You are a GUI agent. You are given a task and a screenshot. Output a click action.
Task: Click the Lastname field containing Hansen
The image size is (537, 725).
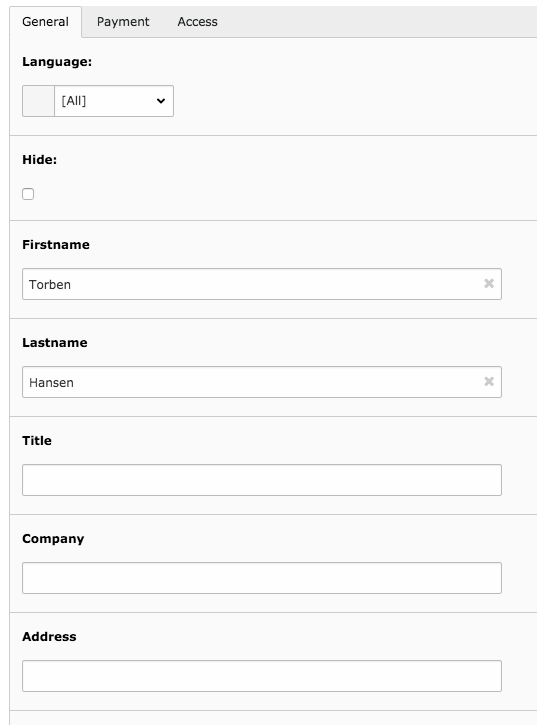point(262,382)
